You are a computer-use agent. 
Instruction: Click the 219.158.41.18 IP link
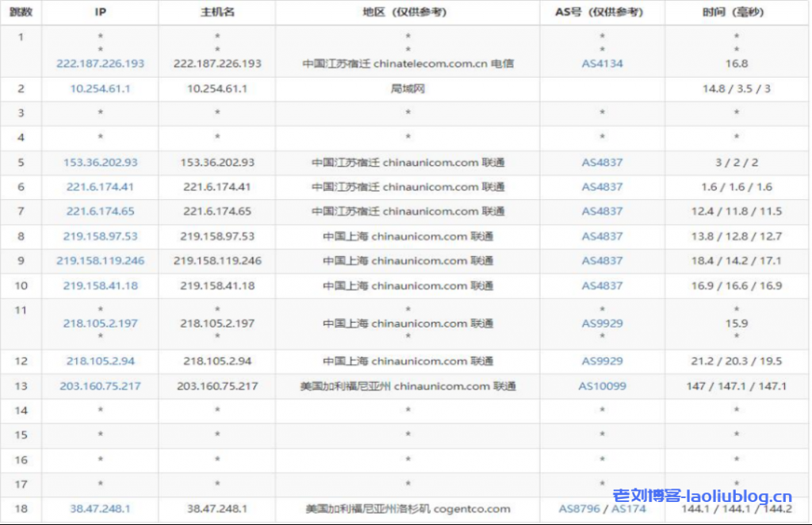(x=100, y=285)
